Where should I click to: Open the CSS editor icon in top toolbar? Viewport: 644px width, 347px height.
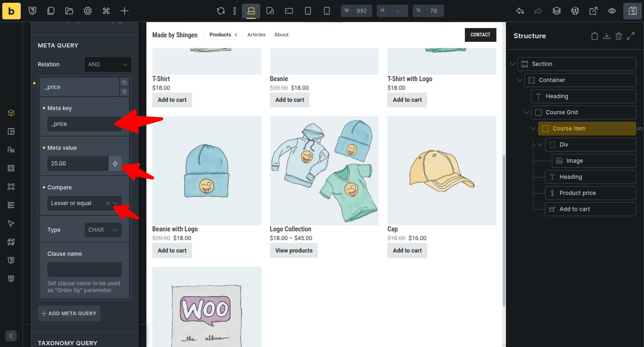(x=32, y=11)
